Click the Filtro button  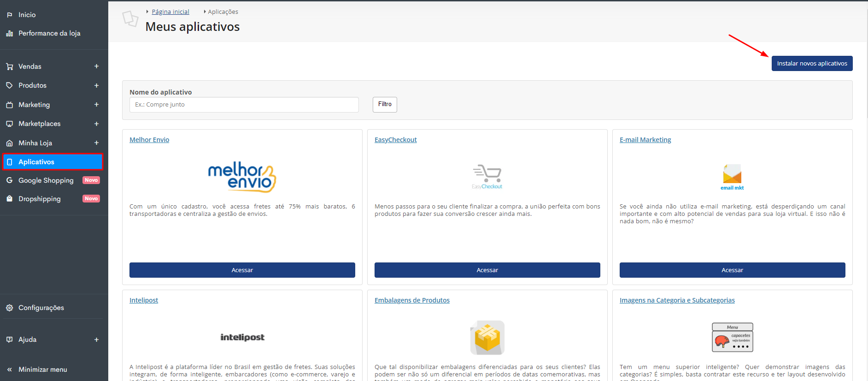point(385,104)
